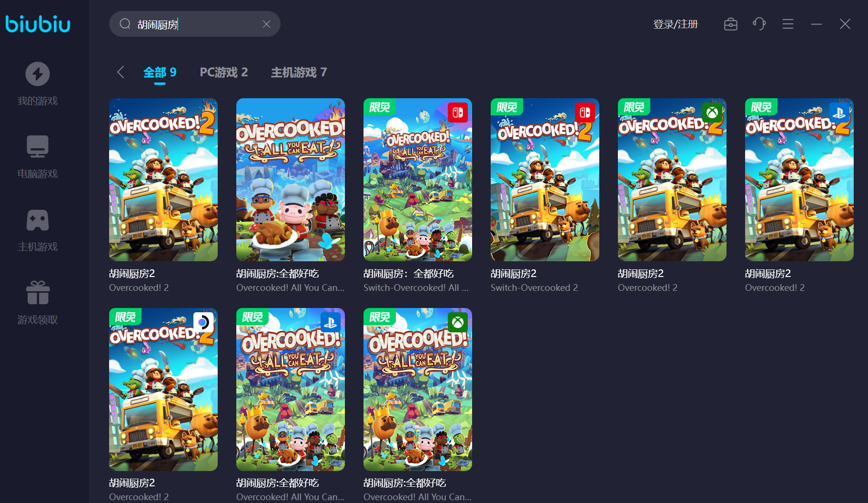This screenshot has height=503, width=868.
Task: Clear the search box text
Action: pos(266,24)
